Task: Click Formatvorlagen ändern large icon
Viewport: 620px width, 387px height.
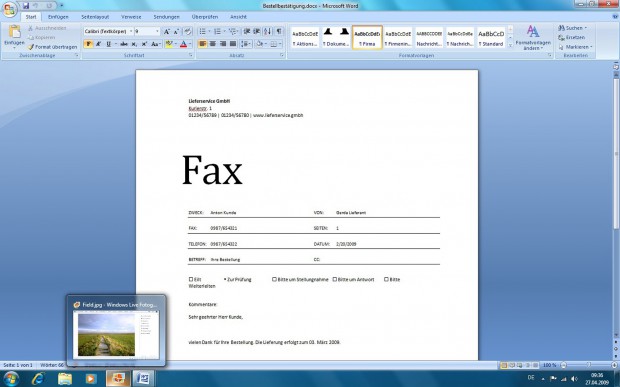Action: point(533,38)
